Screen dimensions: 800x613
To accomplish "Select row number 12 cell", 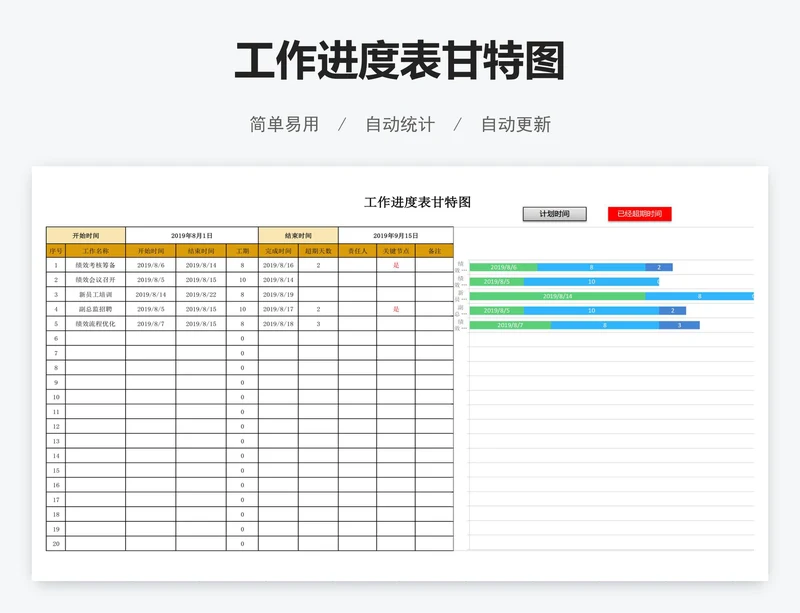I will click(56, 426).
